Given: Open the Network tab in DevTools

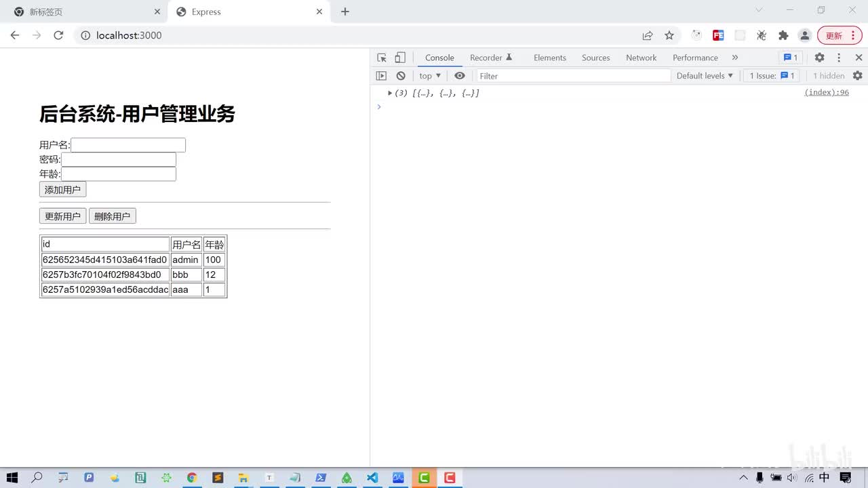Looking at the screenshot, I should (642, 58).
